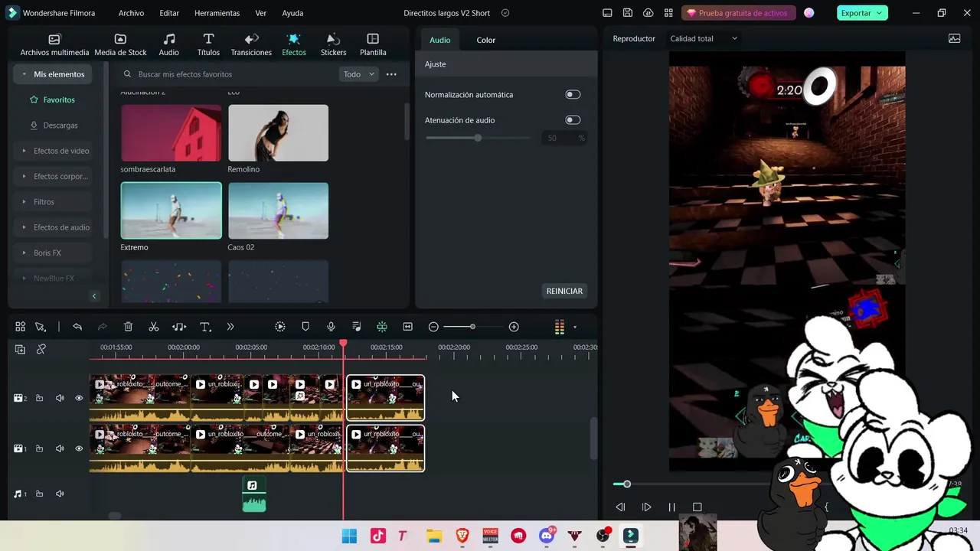The image size is (980, 551).
Task: Open the Stickers panel
Action: [x=333, y=45]
